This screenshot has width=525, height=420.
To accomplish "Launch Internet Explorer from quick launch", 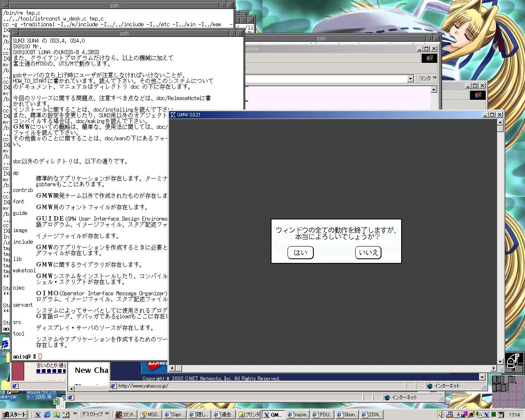I will 47,415.
